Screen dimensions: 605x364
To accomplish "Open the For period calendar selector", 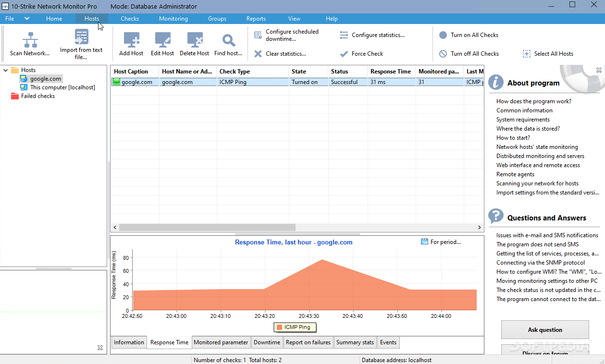I will tap(441, 242).
